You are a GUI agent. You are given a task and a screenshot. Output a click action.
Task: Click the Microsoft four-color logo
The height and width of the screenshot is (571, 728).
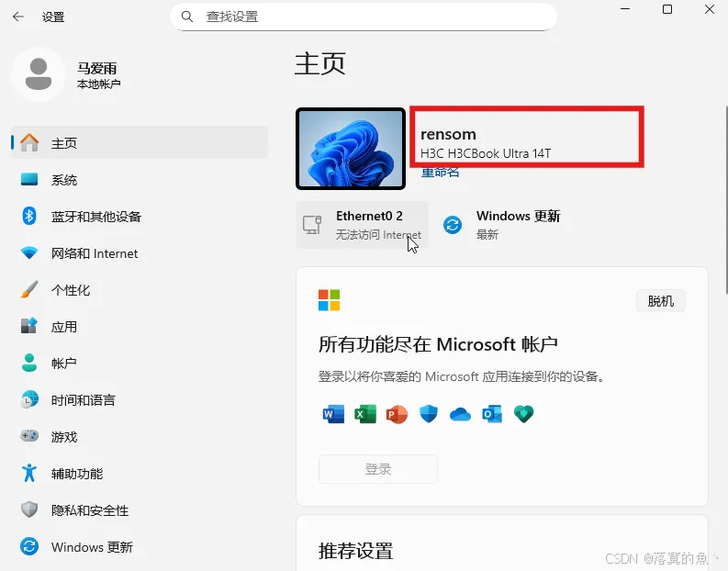(x=330, y=300)
